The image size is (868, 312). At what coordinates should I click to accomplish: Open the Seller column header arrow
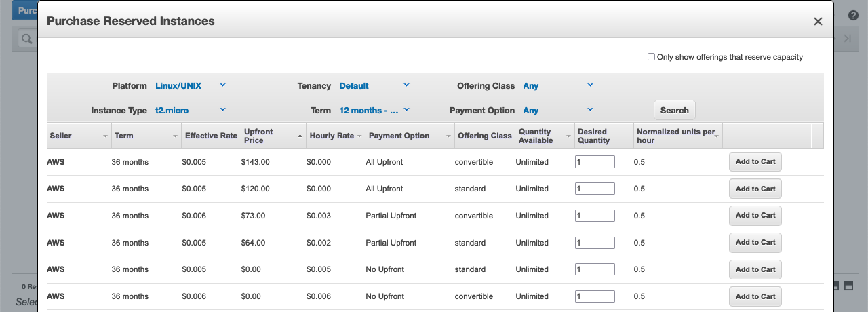click(105, 136)
